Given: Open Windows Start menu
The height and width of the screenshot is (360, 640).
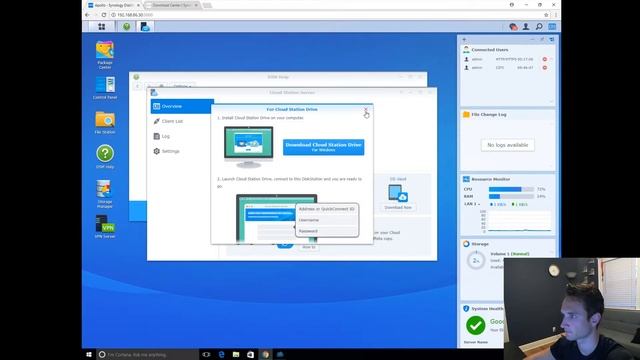Looking at the screenshot, I should tap(89, 354).
